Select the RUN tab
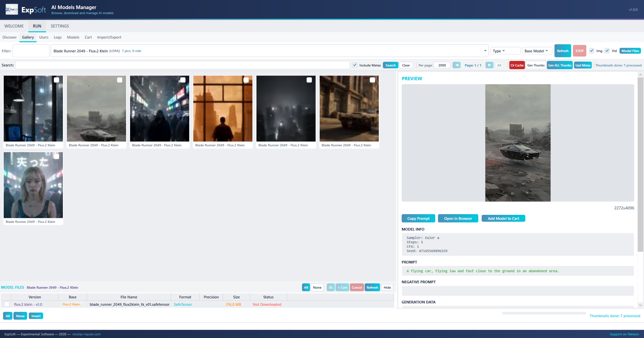This screenshot has width=644, height=338. pos(37,26)
